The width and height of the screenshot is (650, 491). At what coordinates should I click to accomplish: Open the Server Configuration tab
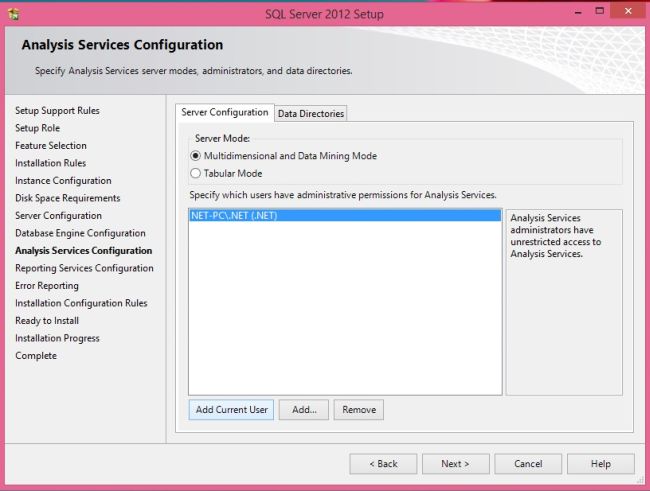[x=225, y=112]
